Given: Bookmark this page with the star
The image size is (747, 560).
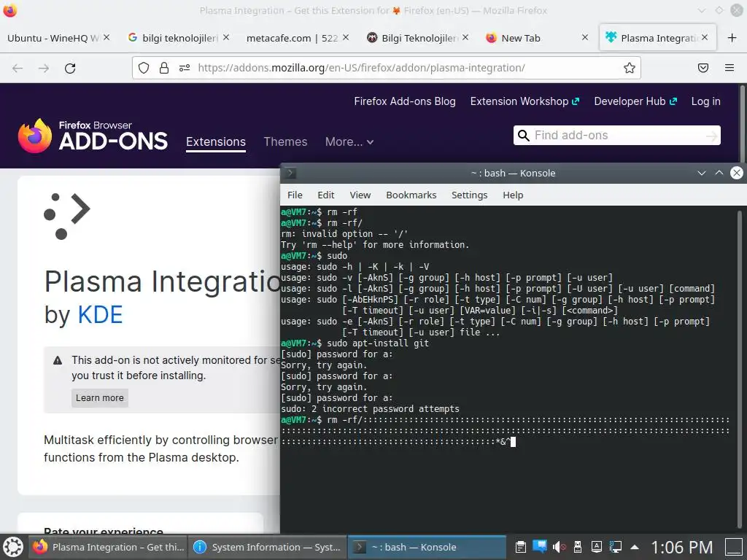Looking at the screenshot, I should point(630,68).
